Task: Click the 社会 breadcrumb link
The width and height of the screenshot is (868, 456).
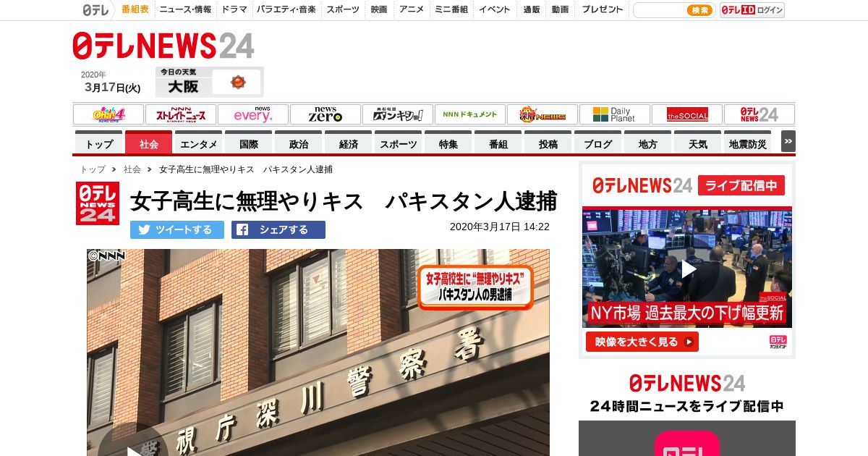Action: (x=132, y=169)
